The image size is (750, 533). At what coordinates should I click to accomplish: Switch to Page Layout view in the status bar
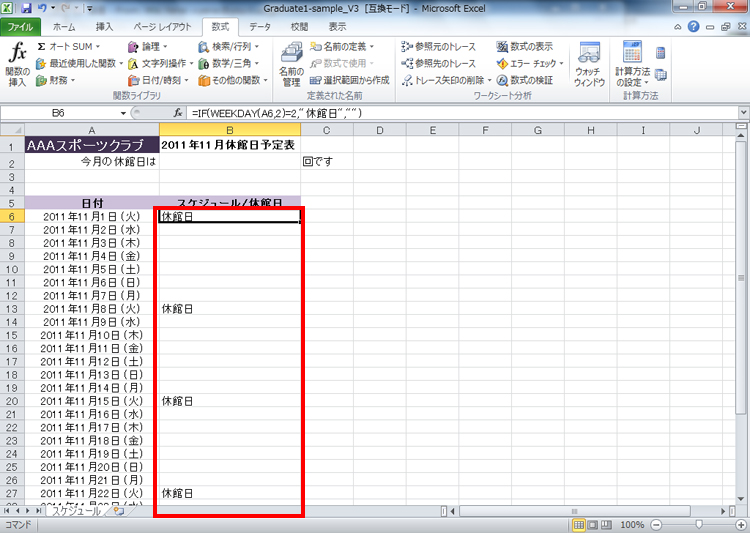pos(592,525)
